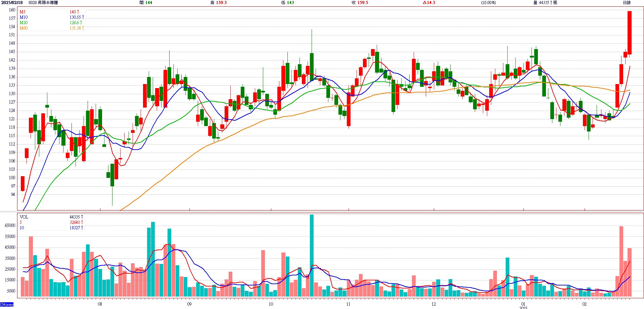Click the 45000 volume axis label
The image size is (644, 309).
10,247
